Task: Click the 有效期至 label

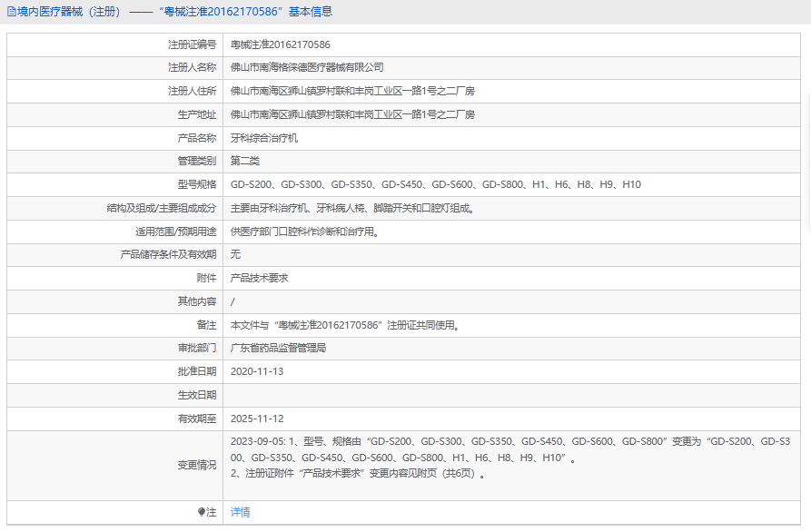Action: point(197,419)
